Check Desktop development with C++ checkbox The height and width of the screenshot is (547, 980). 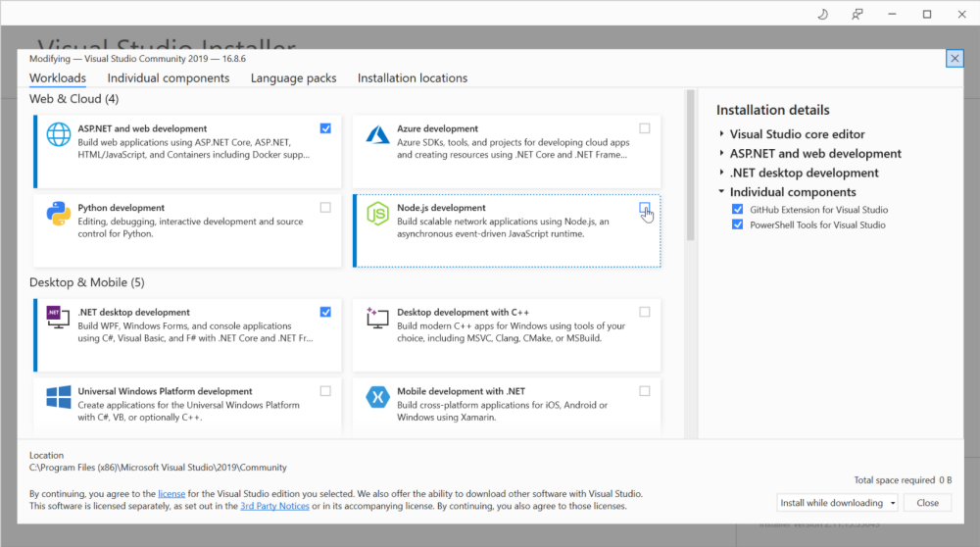point(645,312)
